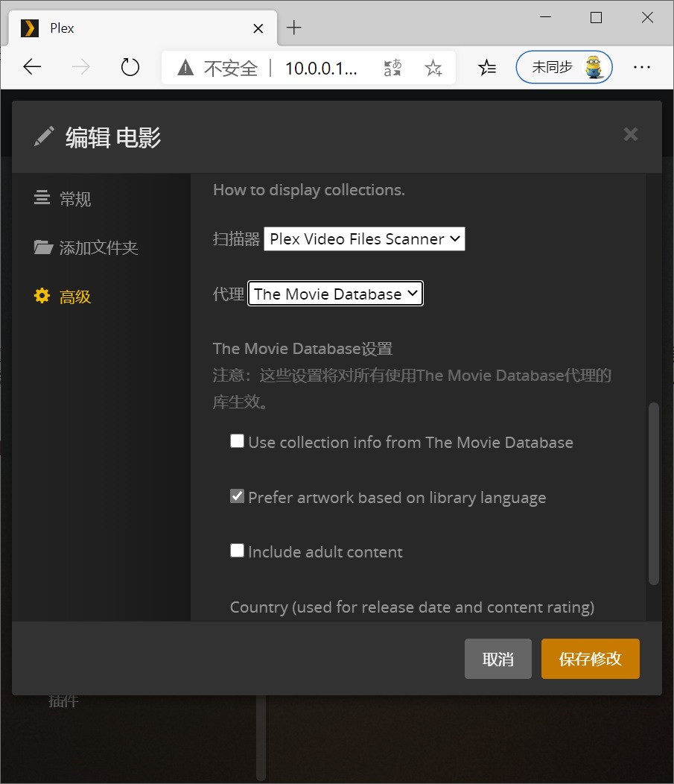Click the 未同步 profile sync button
Viewport: 674px width, 784px height.
point(564,67)
